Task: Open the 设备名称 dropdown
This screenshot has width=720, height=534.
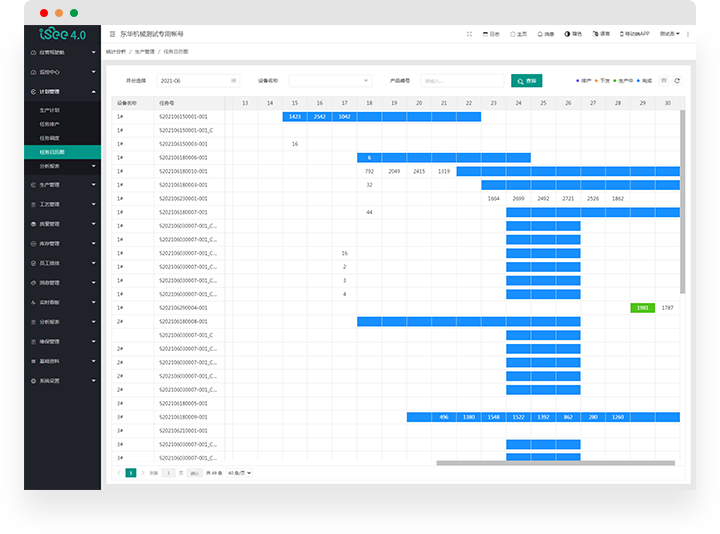Action: tap(330, 80)
